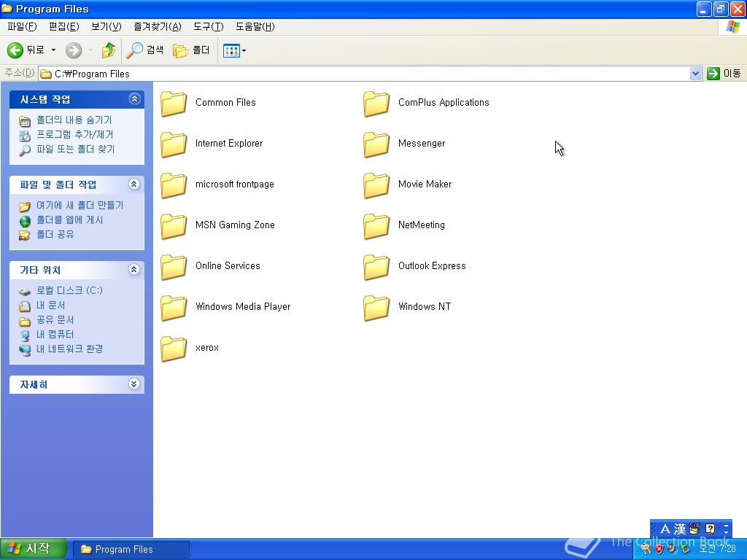Click the 폴더 공유 link
The height and width of the screenshot is (560, 747).
55,234
